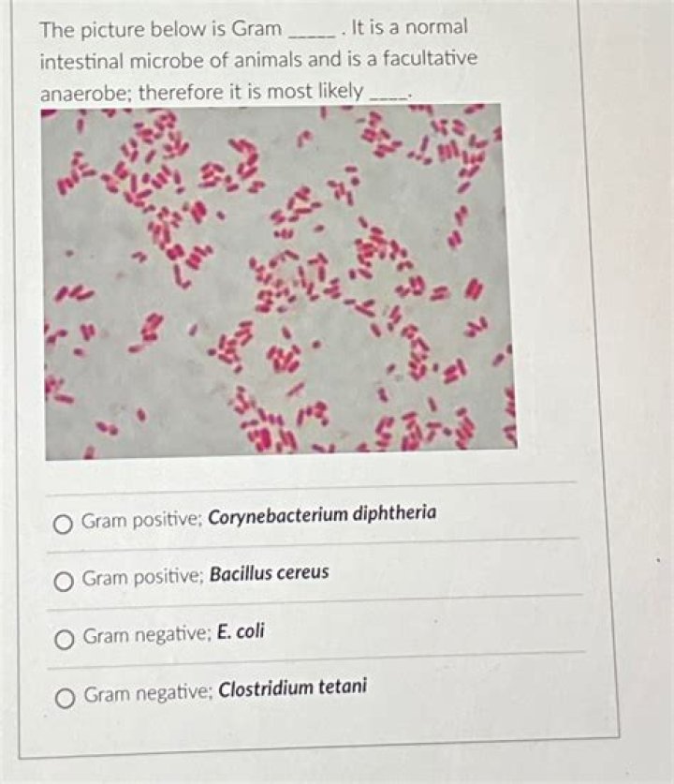
Task: Click the italic text "Clostridium tetani"
Action: [291, 689]
